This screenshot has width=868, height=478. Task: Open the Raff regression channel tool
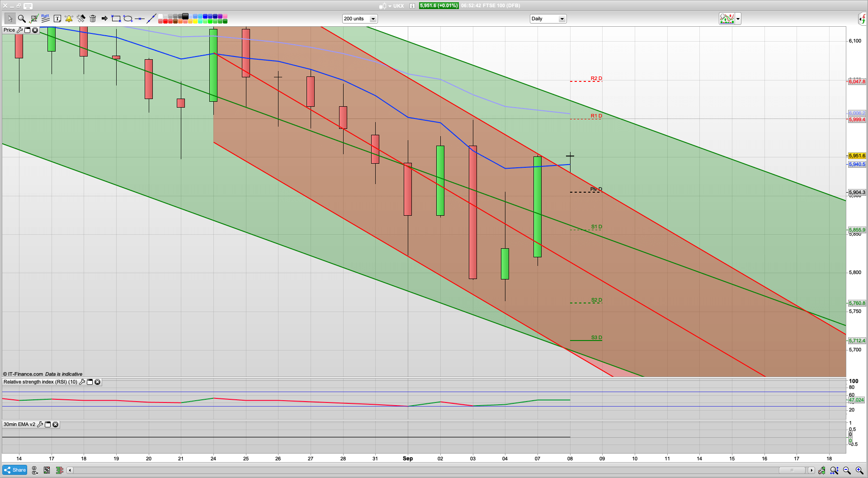(44, 19)
